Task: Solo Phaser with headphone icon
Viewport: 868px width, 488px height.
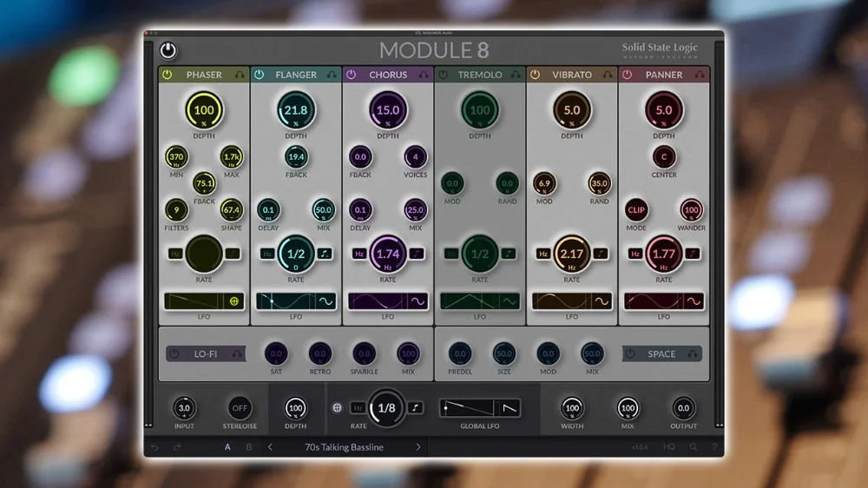Action: click(240, 74)
